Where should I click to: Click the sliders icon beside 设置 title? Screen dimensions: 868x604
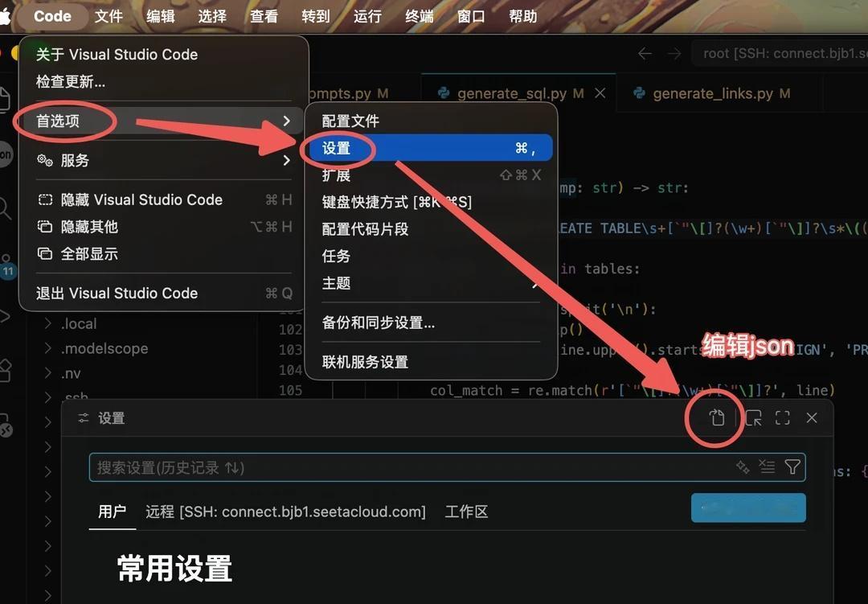[84, 418]
